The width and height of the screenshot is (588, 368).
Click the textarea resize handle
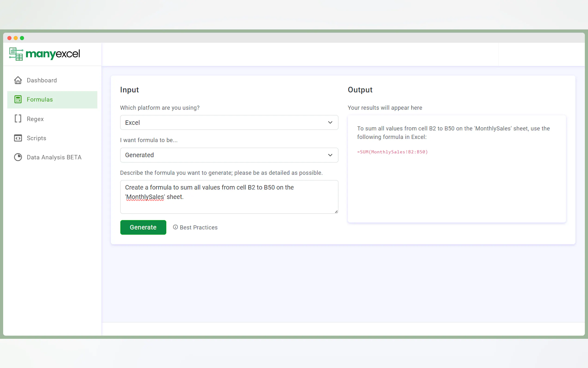pos(336,212)
